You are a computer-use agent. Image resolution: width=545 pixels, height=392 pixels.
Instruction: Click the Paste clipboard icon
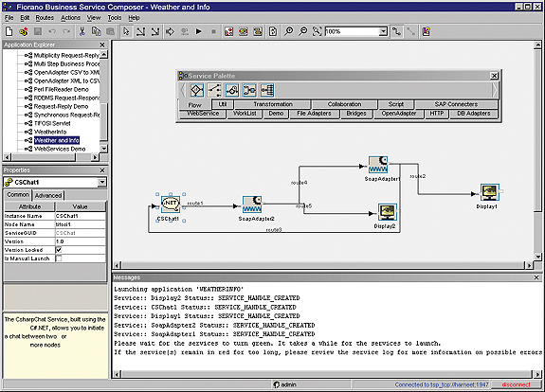coord(111,31)
